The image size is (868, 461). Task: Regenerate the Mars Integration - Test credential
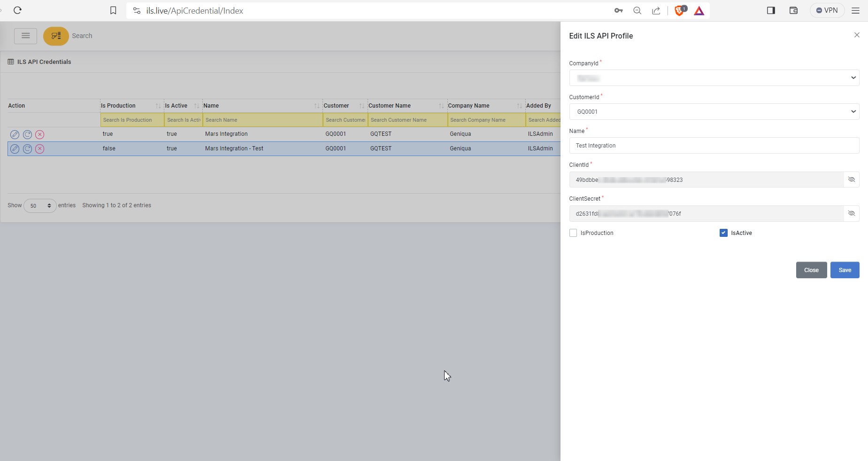pyautogui.click(x=27, y=149)
